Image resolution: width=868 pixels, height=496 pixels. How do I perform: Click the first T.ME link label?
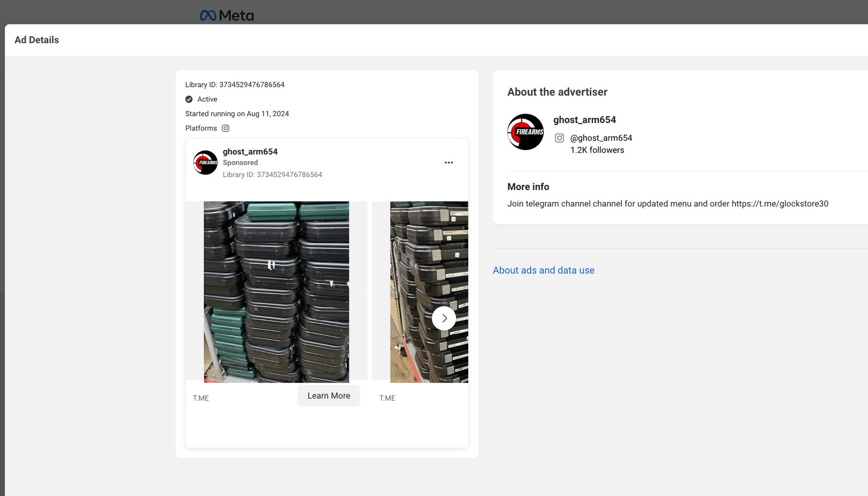201,398
